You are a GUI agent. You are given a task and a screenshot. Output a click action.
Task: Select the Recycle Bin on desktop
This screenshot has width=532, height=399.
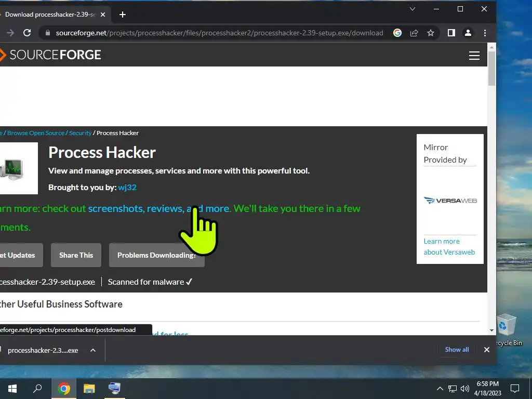[508, 330]
